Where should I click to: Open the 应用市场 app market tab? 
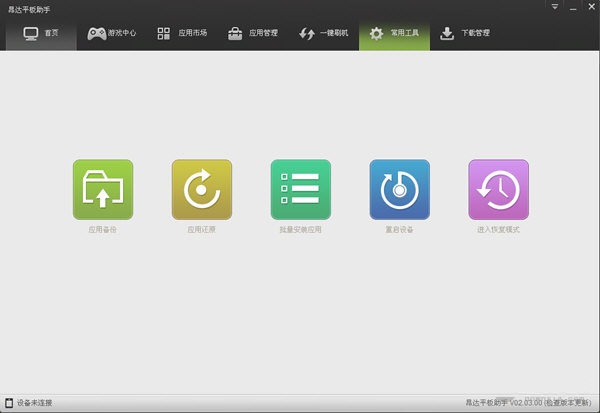pos(182,33)
